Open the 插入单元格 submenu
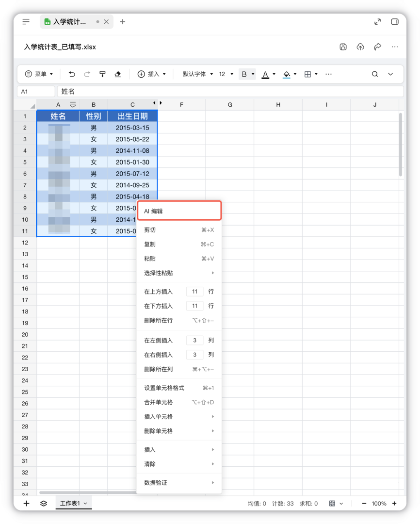 point(179,417)
